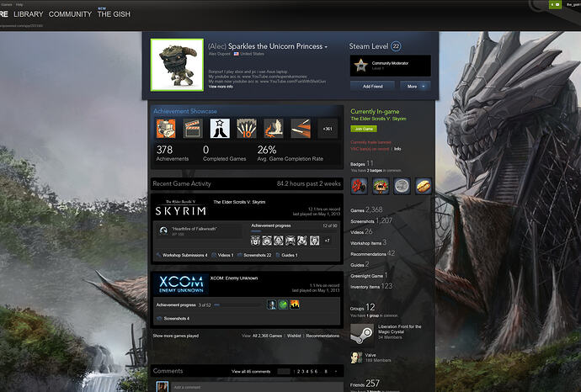Open the Community Moderator badge
Viewport: 581px width, 392px height.
[x=390, y=66]
